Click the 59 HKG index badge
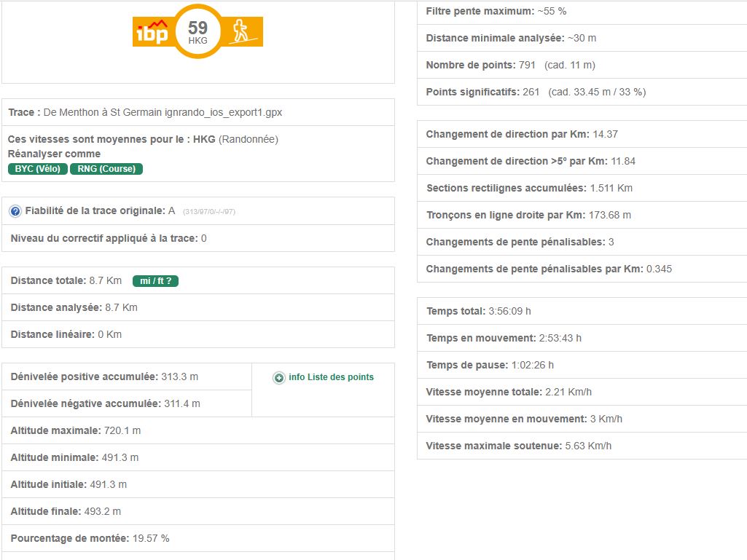Image resolution: width=747 pixels, height=560 pixels. tap(197, 32)
